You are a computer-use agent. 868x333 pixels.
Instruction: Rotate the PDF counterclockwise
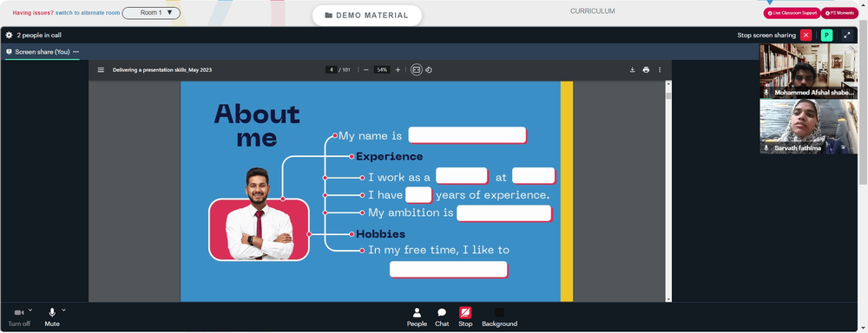[x=429, y=69]
